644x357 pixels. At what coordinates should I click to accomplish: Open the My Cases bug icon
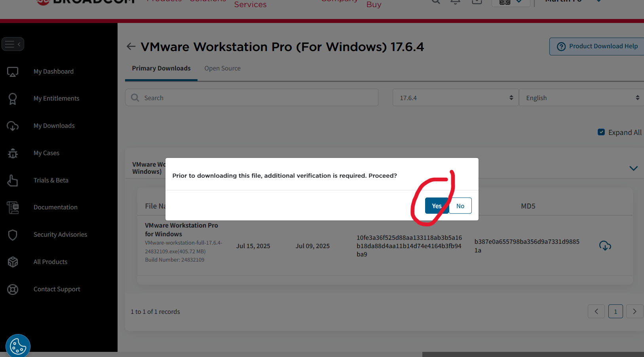coord(13,153)
